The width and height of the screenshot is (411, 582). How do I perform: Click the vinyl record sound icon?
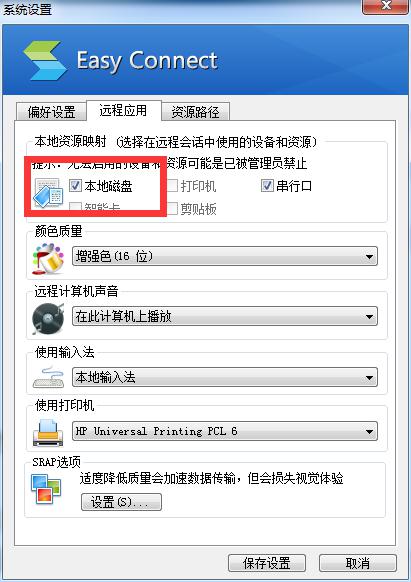48,318
